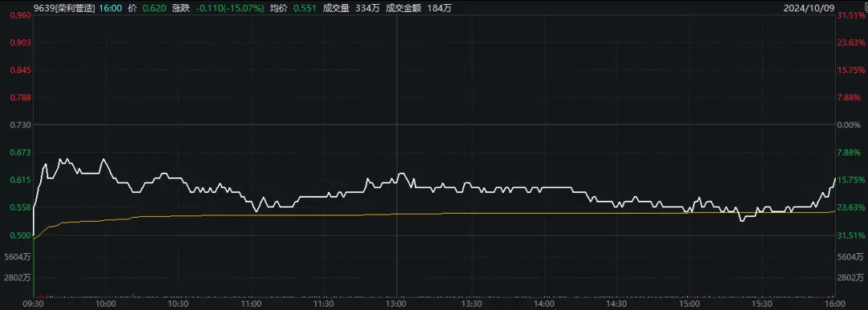Click the 0.00% percentage axis label
Viewport: 868px width, 310px height.
(850, 125)
